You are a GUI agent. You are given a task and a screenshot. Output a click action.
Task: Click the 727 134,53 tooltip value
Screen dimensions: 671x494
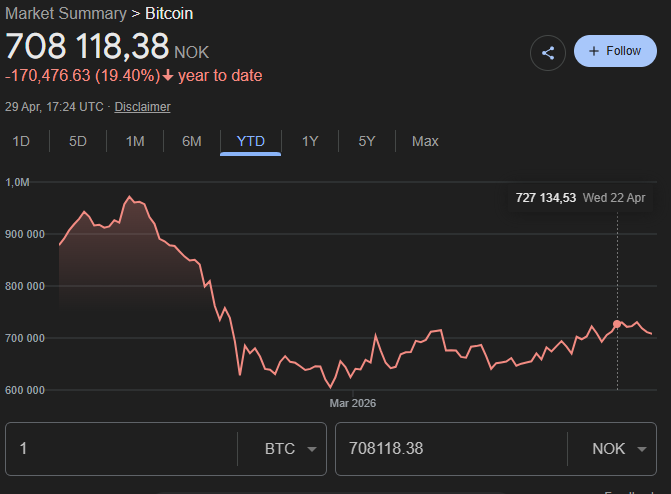[546, 198]
